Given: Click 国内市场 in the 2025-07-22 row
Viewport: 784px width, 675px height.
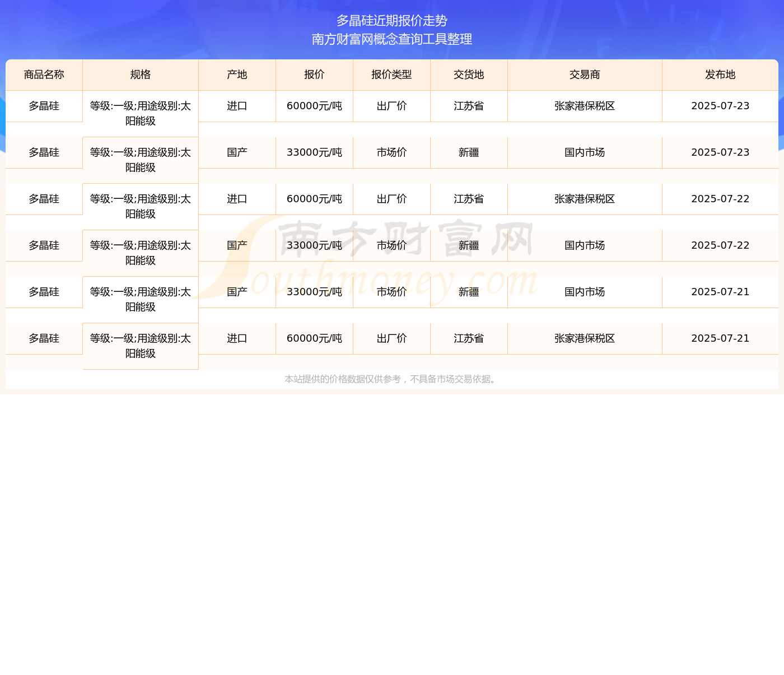Looking at the screenshot, I should point(585,245).
